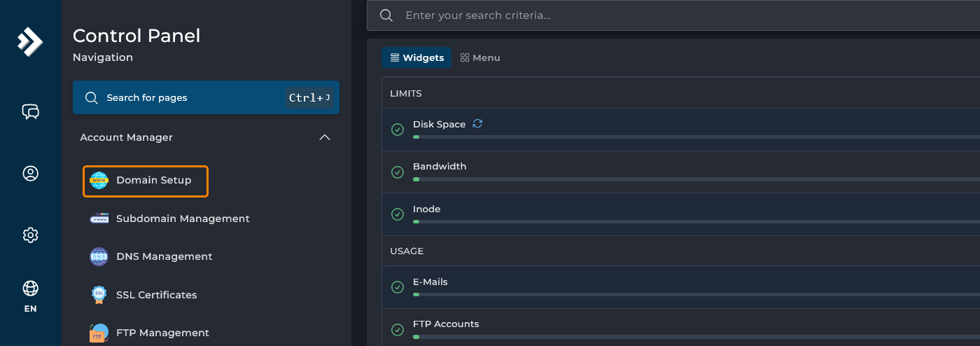Click the Bandwidth usage progress bar
The height and width of the screenshot is (346, 980).
pyautogui.click(x=693, y=179)
